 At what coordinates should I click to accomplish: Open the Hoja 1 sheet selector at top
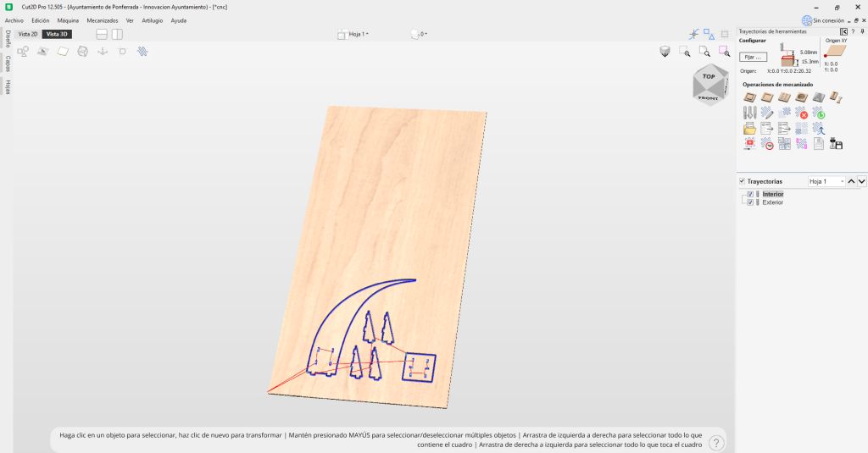point(353,35)
